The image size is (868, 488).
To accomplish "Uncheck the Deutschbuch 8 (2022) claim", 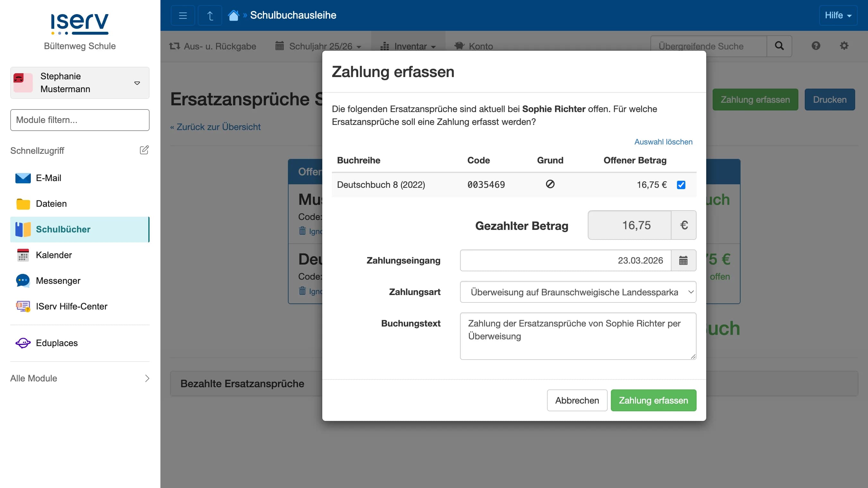I will click(681, 185).
